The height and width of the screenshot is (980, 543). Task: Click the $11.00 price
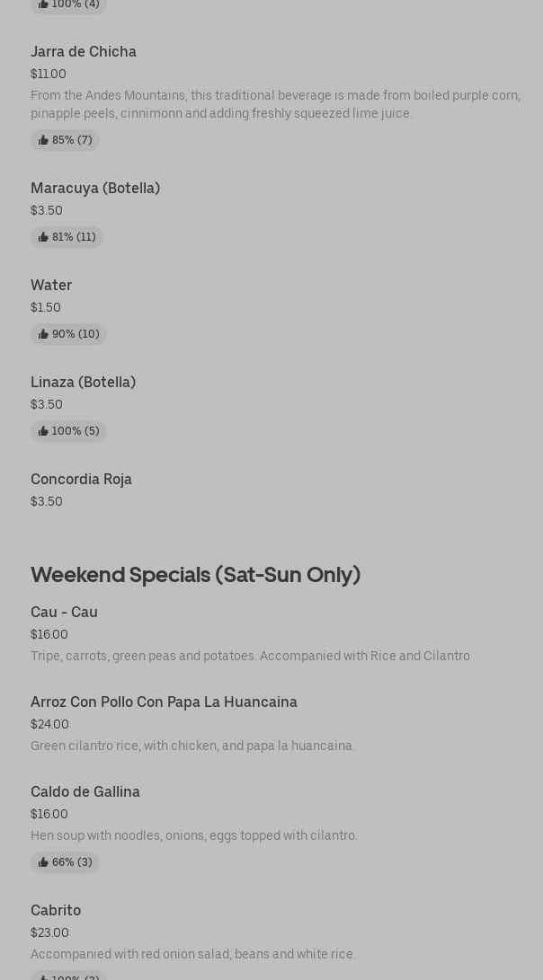click(49, 75)
